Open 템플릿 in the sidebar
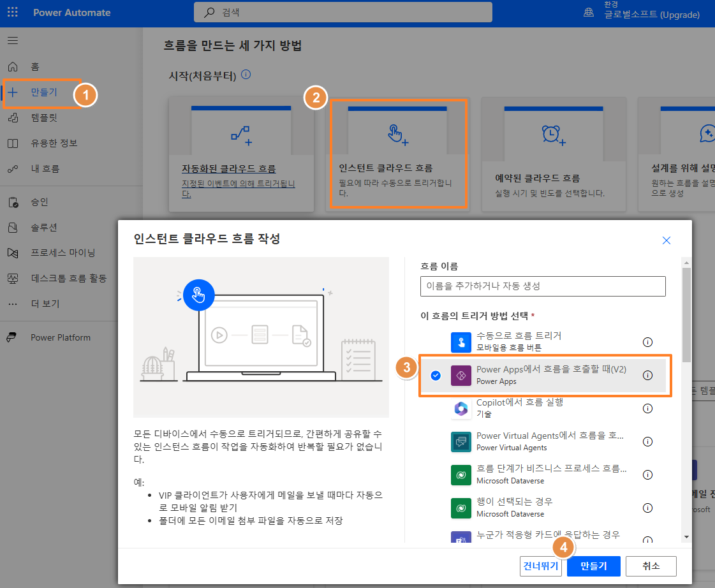 [x=44, y=117]
